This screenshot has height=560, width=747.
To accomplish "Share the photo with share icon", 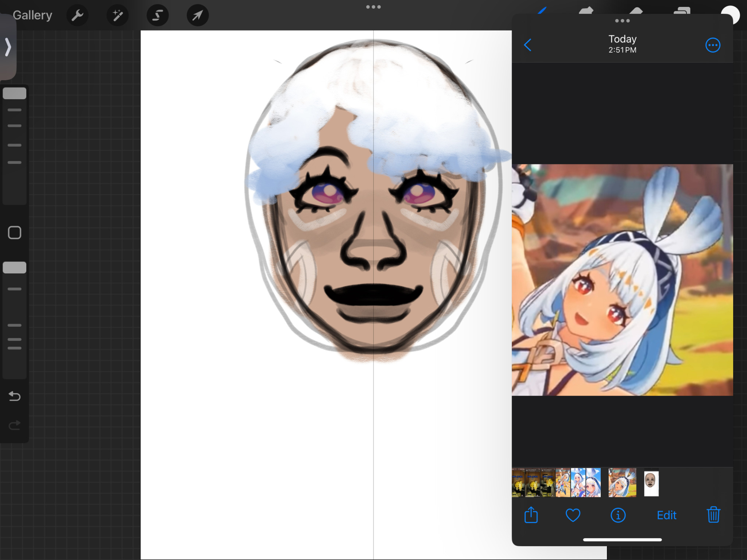I will [531, 515].
